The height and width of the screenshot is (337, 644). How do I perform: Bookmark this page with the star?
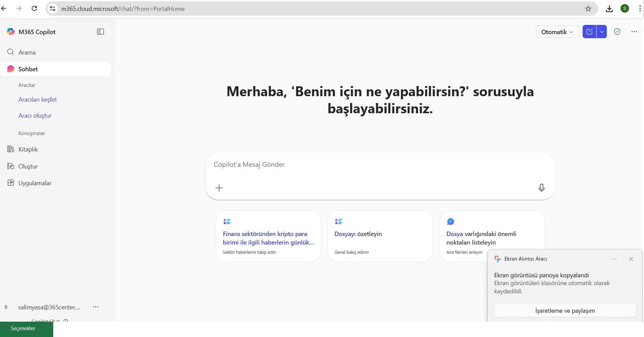pos(588,9)
